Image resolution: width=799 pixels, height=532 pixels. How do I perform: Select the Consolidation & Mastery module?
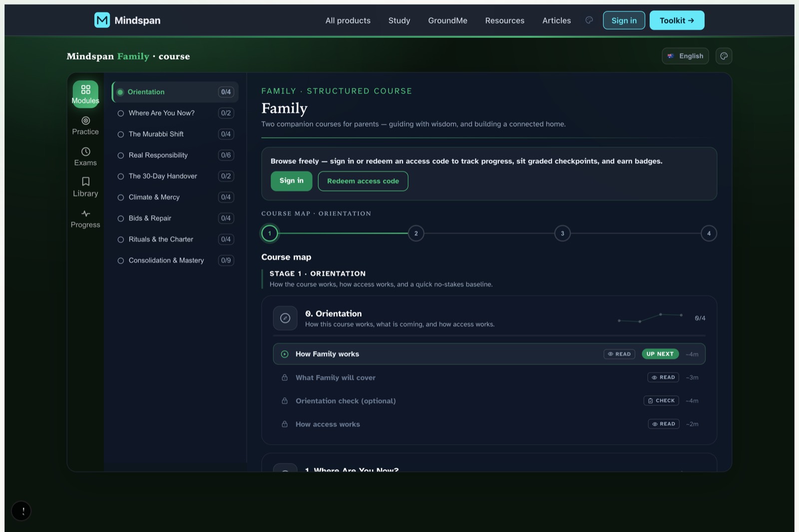tap(175, 261)
